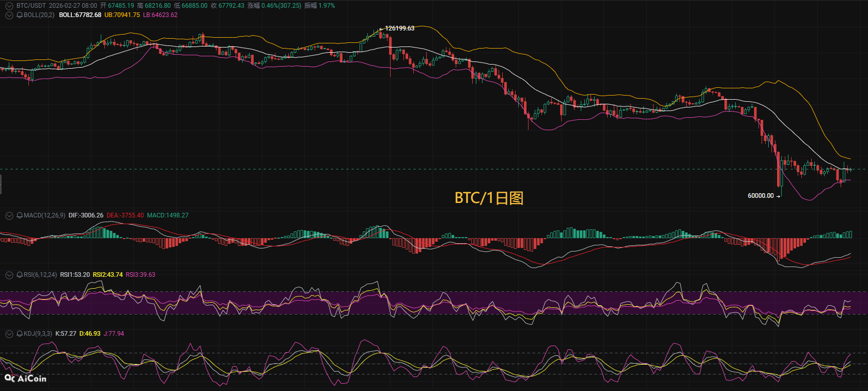Viewport: 868px width, 391px height.
Task: Click the MACD indicator alert bell icon
Action: (x=20, y=215)
